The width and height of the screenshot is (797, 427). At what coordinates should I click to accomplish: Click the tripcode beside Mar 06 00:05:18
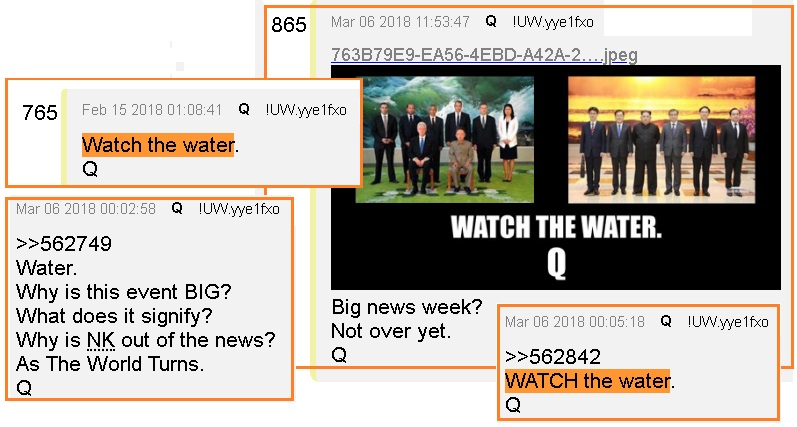pyautogui.click(x=728, y=322)
